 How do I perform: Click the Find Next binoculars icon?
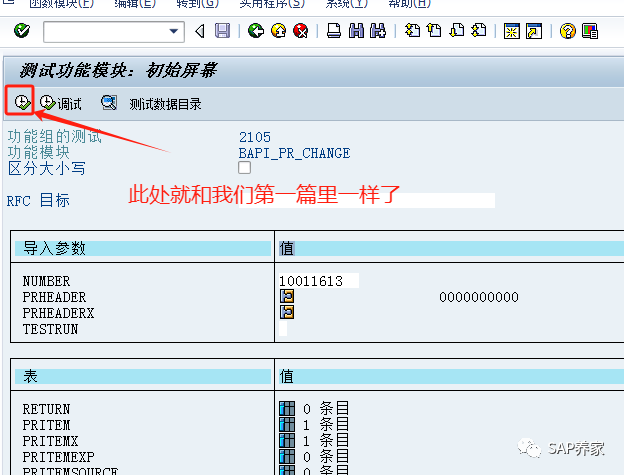[378, 31]
